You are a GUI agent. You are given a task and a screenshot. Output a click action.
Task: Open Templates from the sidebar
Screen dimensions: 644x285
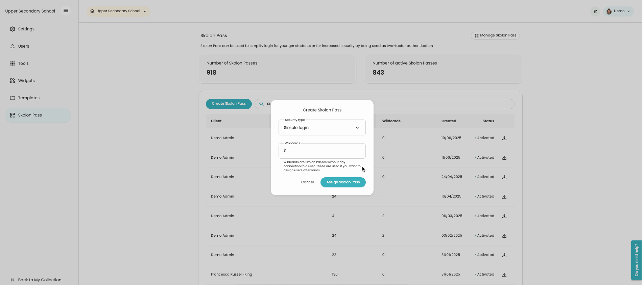click(x=28, y=98)
